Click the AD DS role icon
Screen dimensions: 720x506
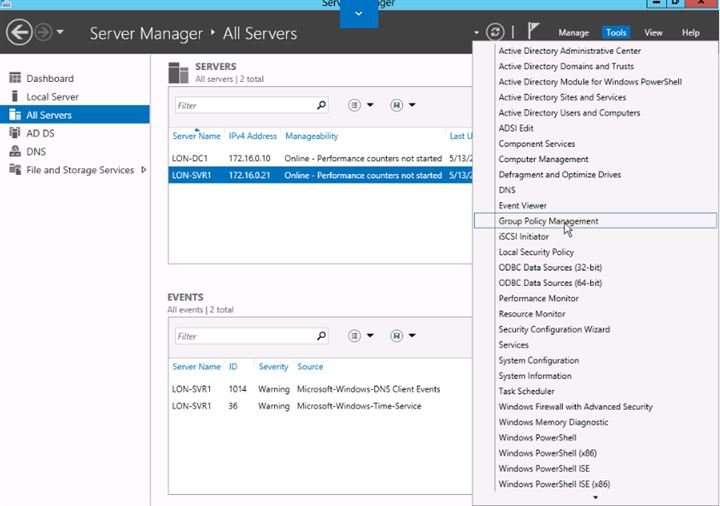(x=14, y=133)
